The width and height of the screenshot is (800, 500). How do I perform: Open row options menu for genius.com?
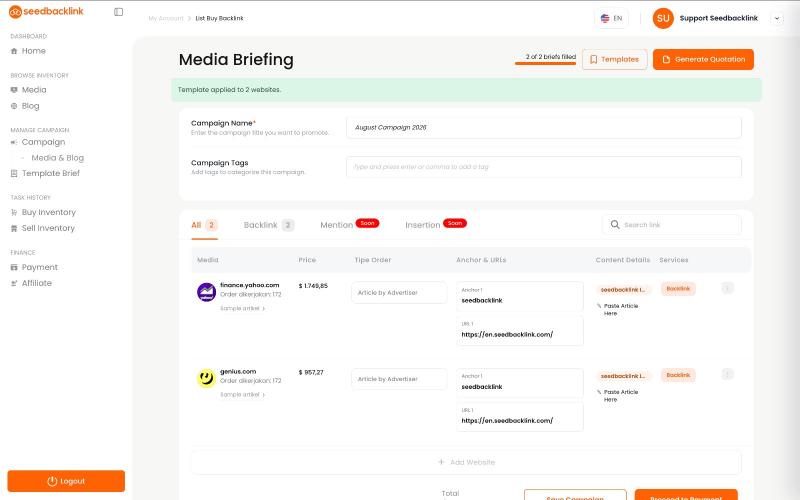(728, 374)
